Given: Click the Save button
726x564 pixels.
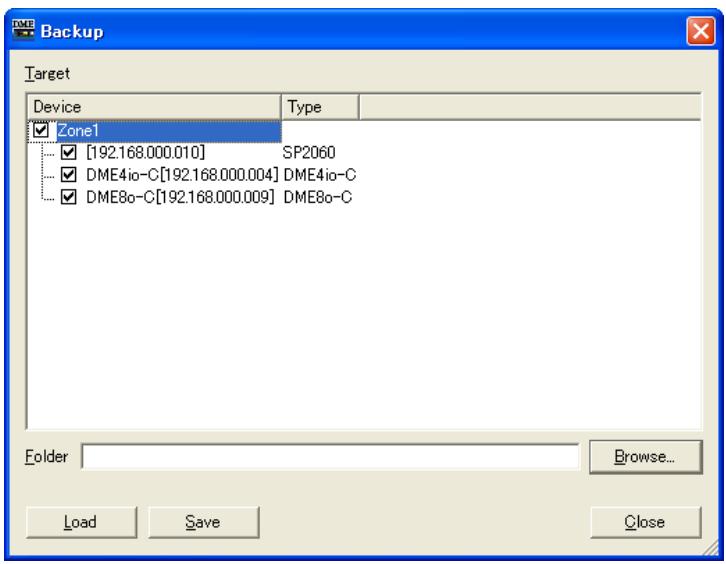Looking at the screenshot, I should (204, 522).
